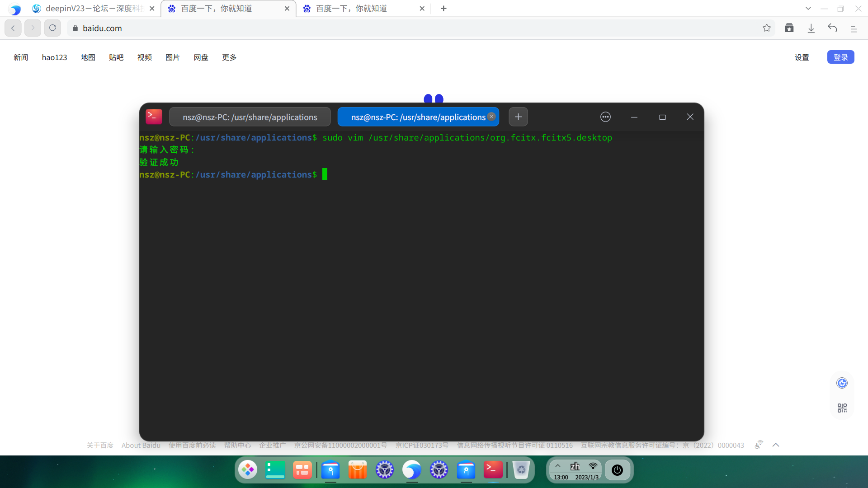Switch to the first terminal tab
Image resolution: width=868 pixels, height=488 pixels.
[250, 117]
